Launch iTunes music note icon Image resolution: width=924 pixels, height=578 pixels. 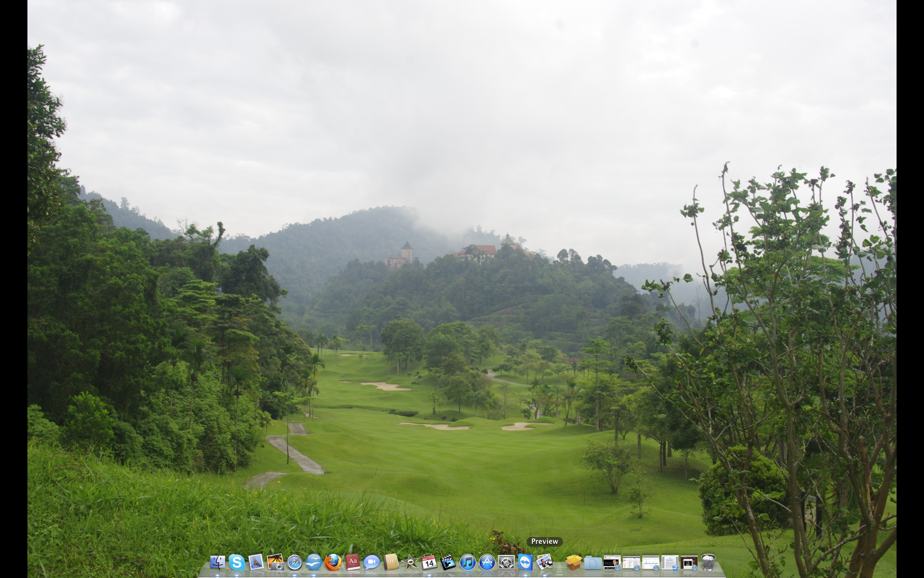(x=468, y=562)
